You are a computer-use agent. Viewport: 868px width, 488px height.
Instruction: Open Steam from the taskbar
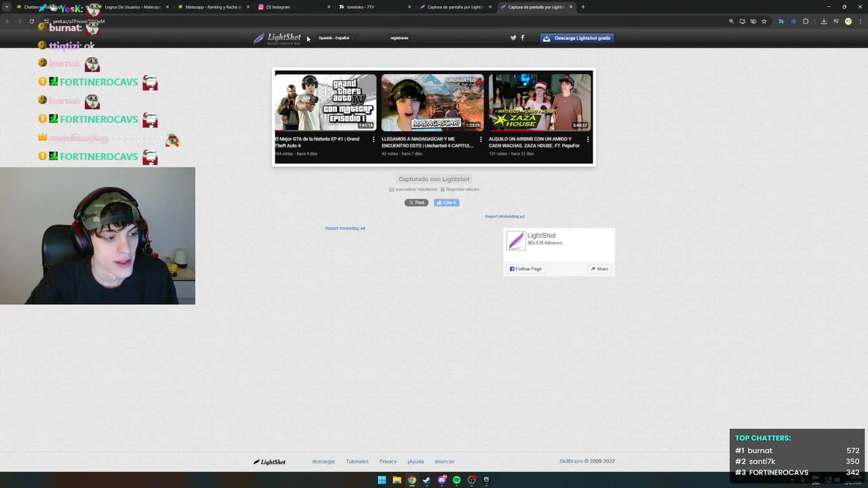click(427, 480)
